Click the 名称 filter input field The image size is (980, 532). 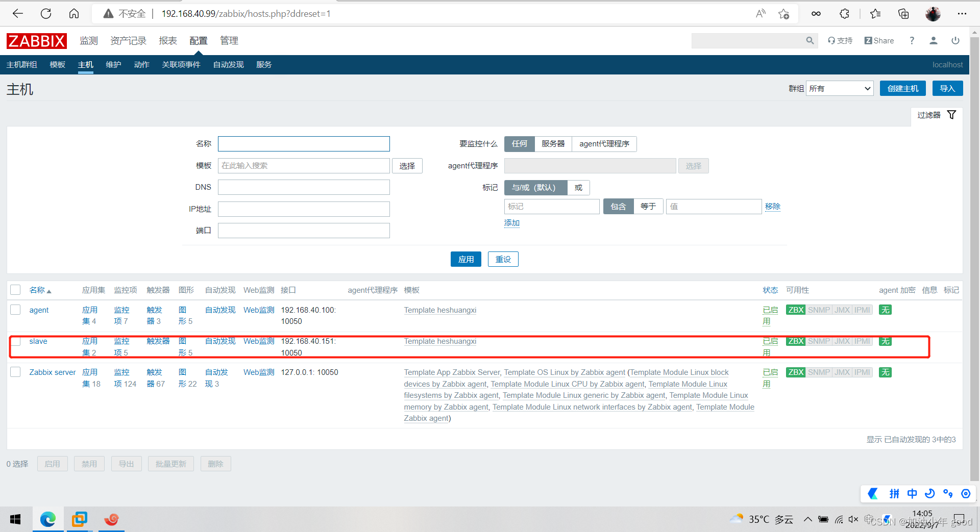[304, 144]
